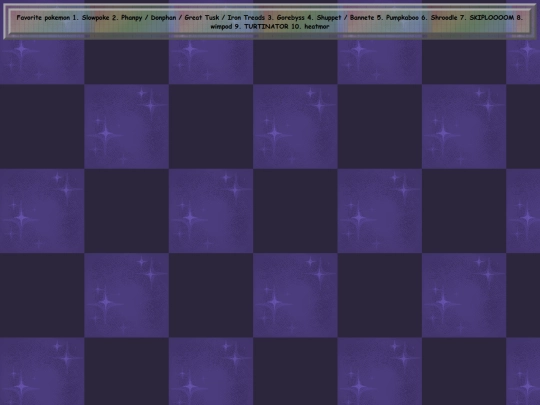Click "Pumpkaboo" in the favorites list
This screenshot has height=405, width=540.
tap(402, 18)
